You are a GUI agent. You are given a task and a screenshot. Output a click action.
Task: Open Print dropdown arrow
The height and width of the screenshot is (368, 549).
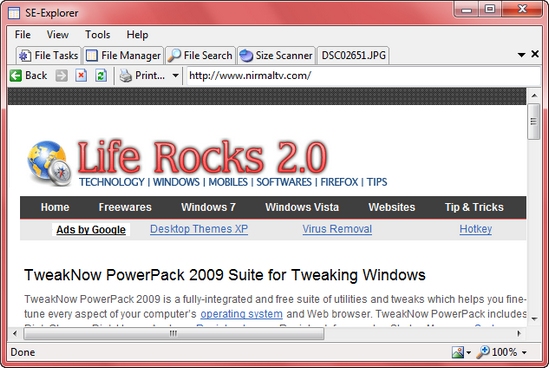click(x=175, y=75)
